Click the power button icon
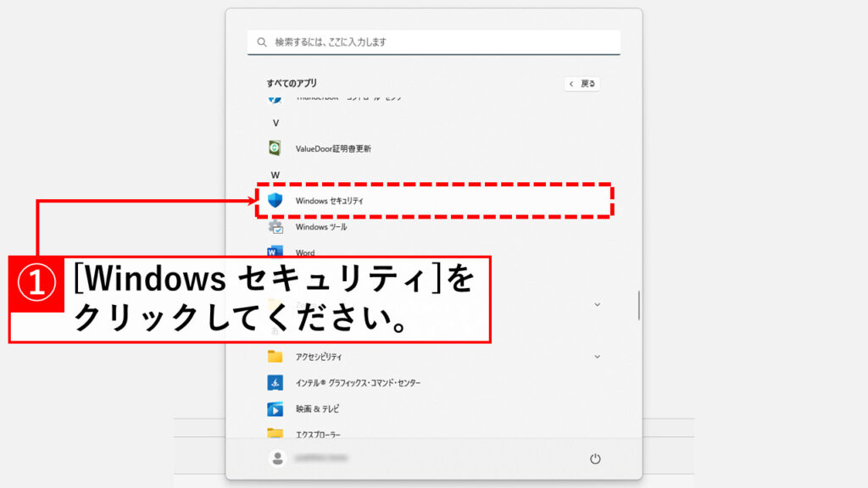 (595, 458)
